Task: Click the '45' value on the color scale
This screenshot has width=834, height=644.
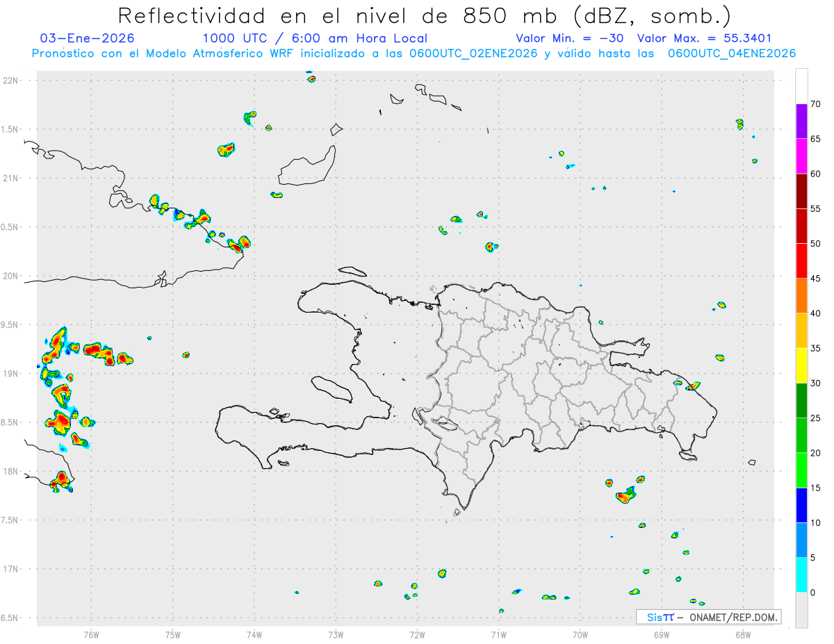Action: click(x=817, y=279)
